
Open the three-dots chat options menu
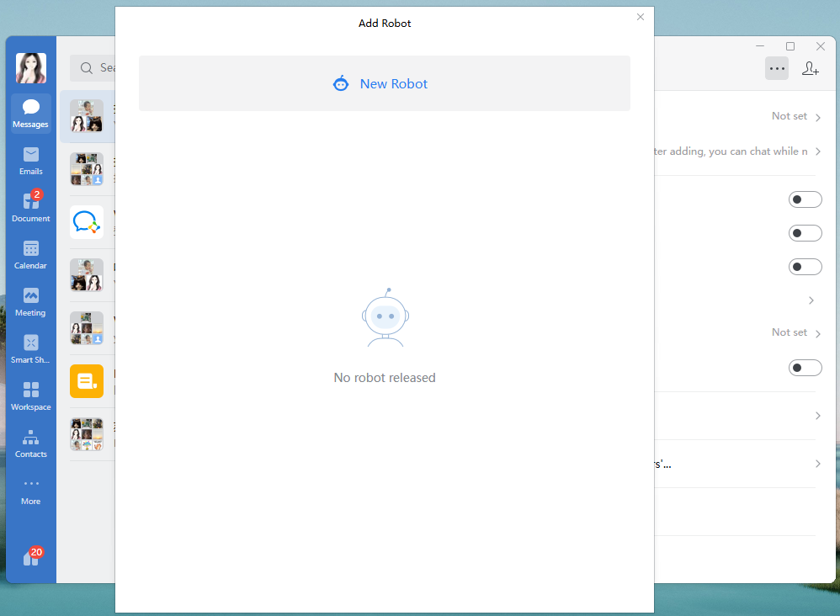(x=776, y=68)
